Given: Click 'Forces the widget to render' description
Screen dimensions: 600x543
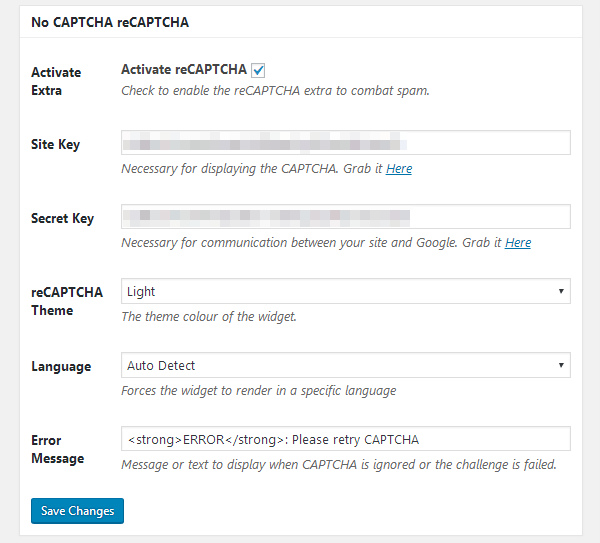Looking at the screenshot, I should [x=259, y=391].
